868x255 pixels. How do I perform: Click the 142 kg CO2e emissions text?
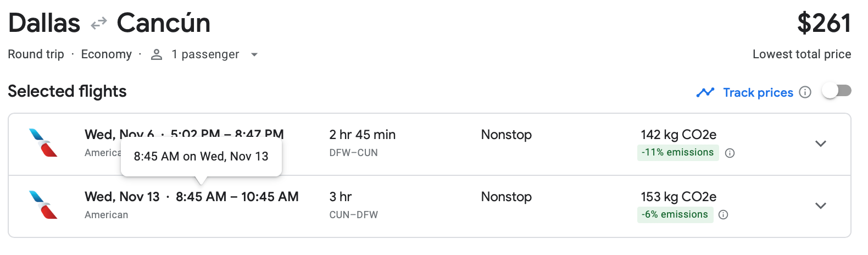tap(678, 135)
